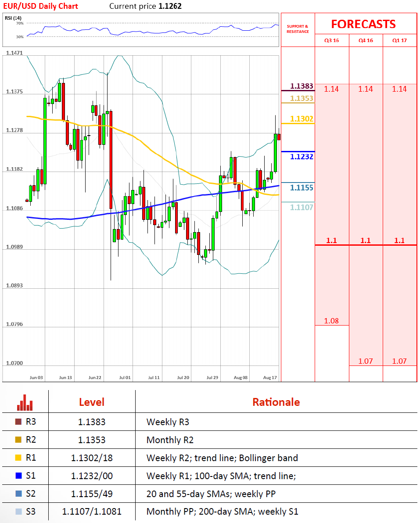
Task: Click the Q4 16 column header
Action: [x=366, y=40]
